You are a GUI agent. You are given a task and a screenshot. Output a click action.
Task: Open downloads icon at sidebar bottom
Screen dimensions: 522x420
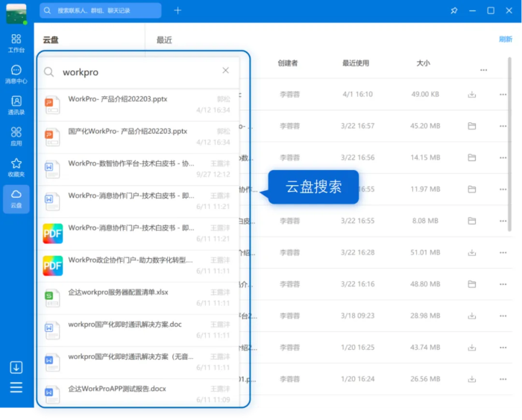(16, 367)
